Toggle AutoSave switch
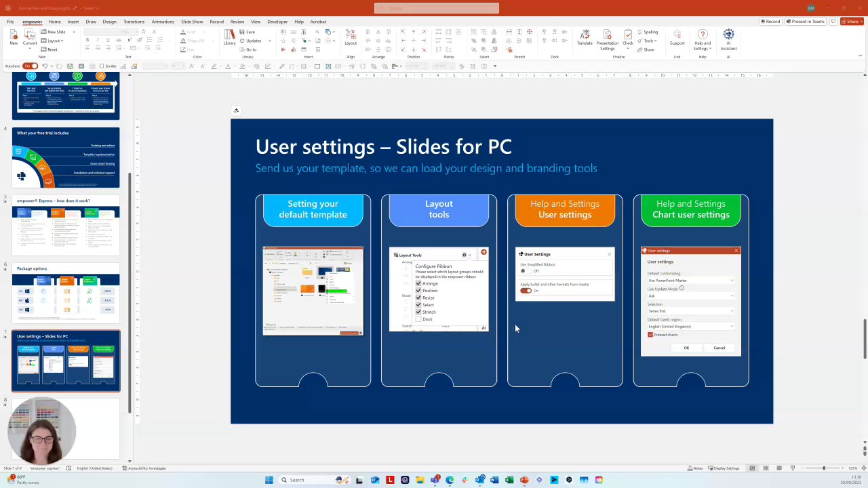The image size is (868, 488). [29, 66]
